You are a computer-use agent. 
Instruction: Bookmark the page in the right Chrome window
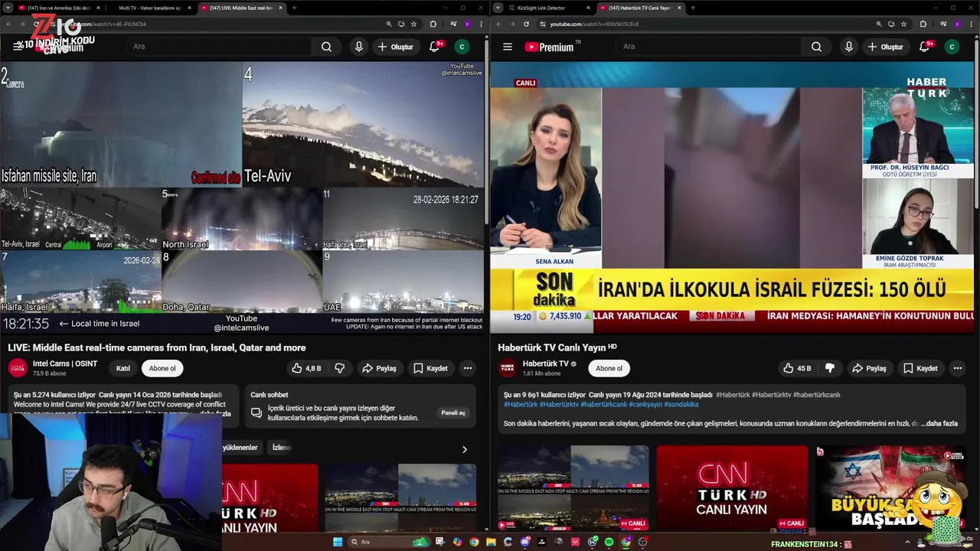(903, 24)
